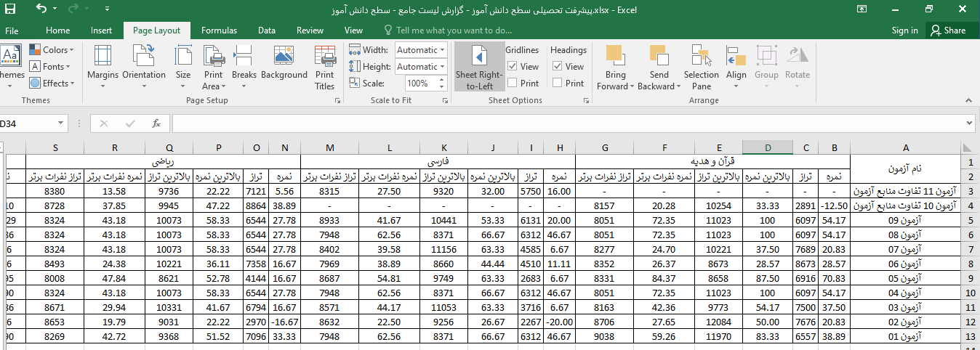Screen dimensions: 980x350
Task: Click the formula bar input area
Action: 566,124
